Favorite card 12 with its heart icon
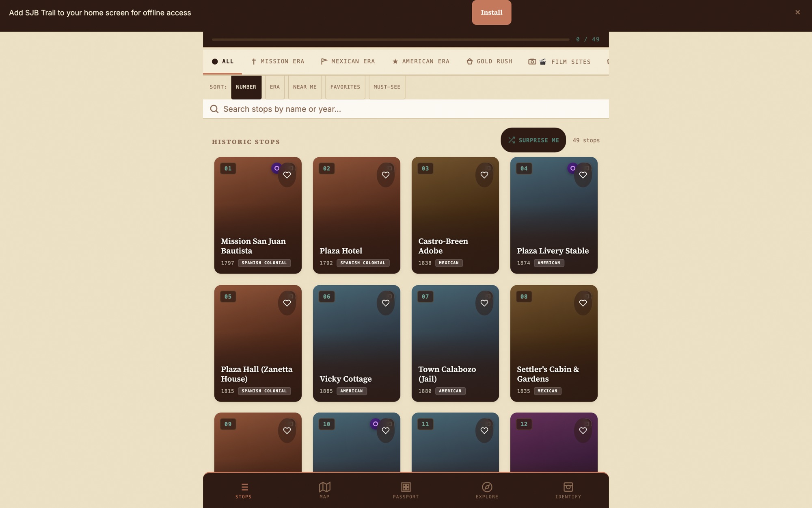812x508 pixels. [583, 431]
